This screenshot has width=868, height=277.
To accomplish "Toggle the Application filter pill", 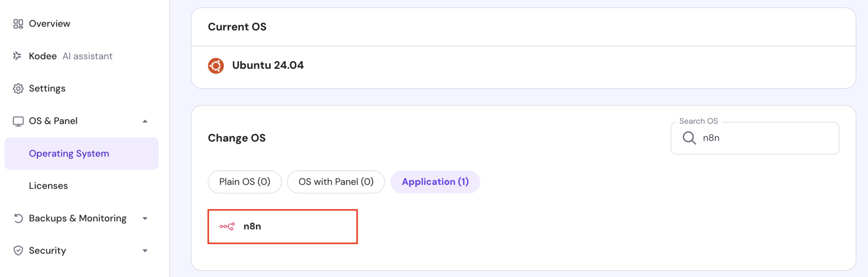I will 435,182.
